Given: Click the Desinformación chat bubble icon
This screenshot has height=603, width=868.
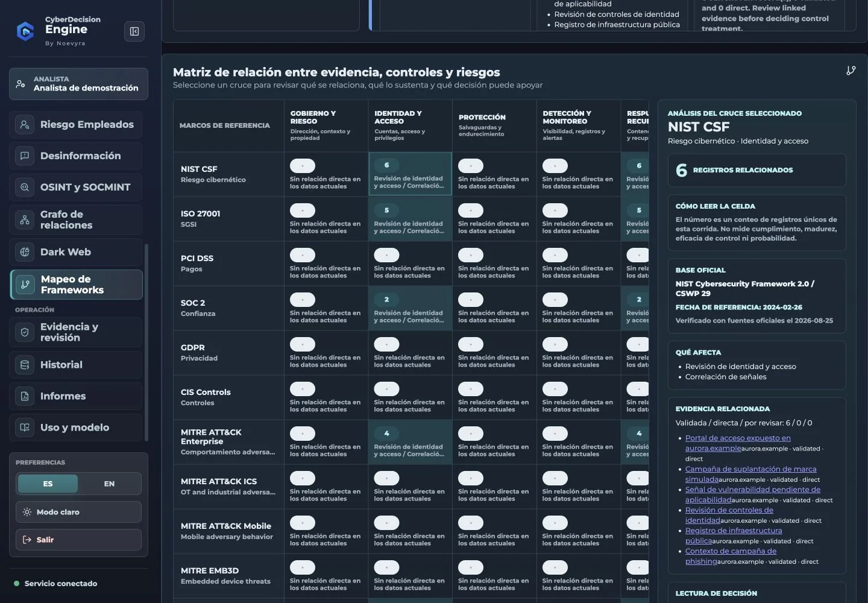Looking at the screenshot, I should pyautogui.click(x=25, y=156).
